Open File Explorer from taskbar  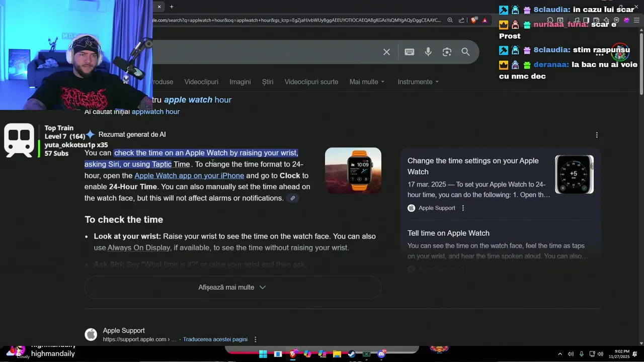coord(337,354)
